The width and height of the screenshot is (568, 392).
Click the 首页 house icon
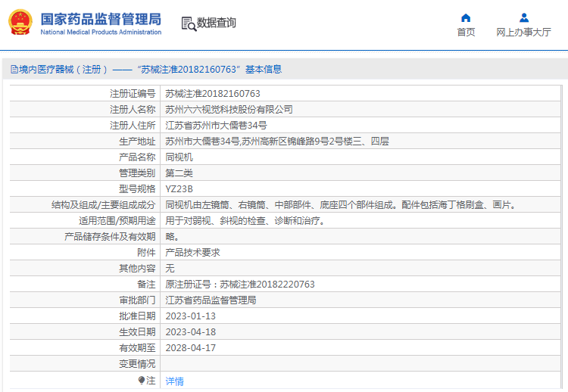[x=466, y=17]
